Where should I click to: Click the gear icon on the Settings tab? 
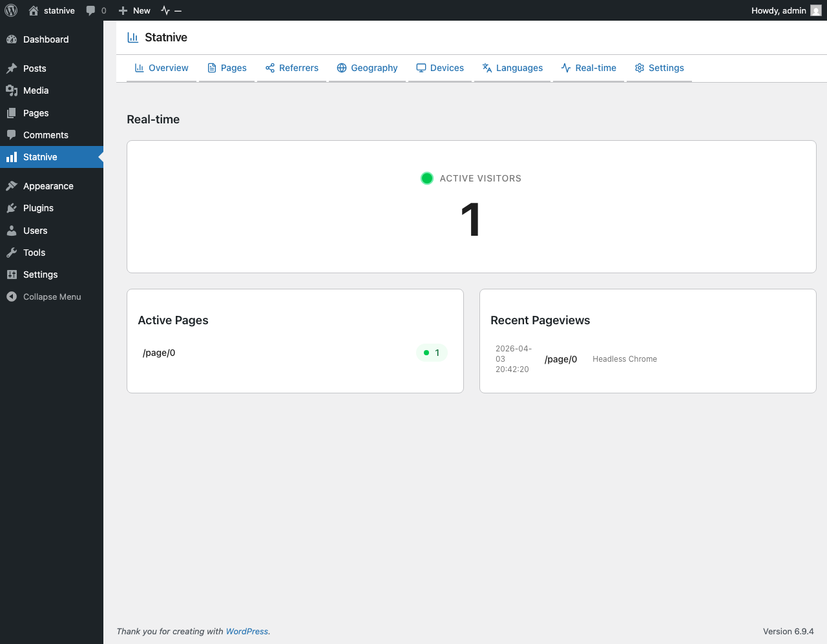(x=640, y=68)
